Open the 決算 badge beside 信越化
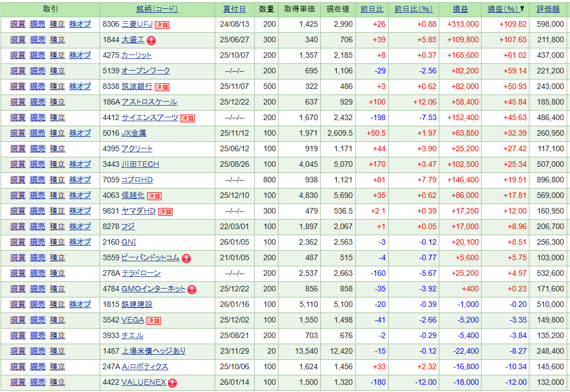Image resolution: width=570 pixels, height=392 pixels. 155,196
